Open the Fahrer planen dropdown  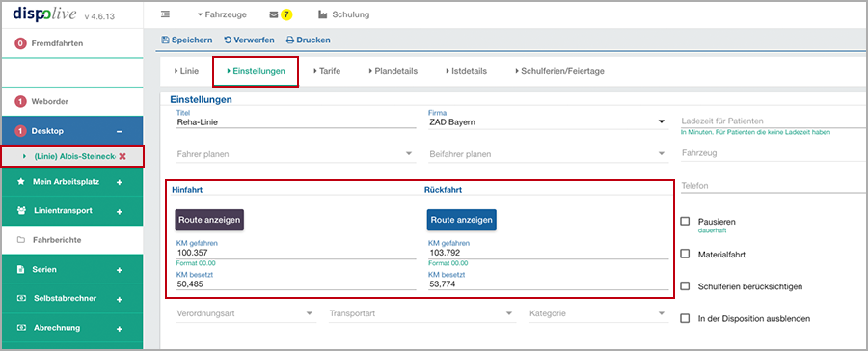295,154
